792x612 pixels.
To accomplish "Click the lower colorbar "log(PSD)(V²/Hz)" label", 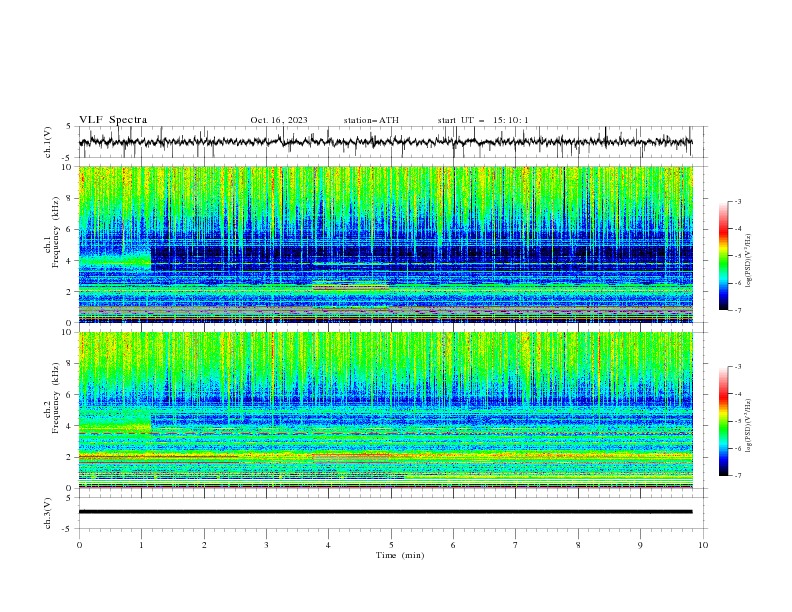I will (x=749, y=426).
